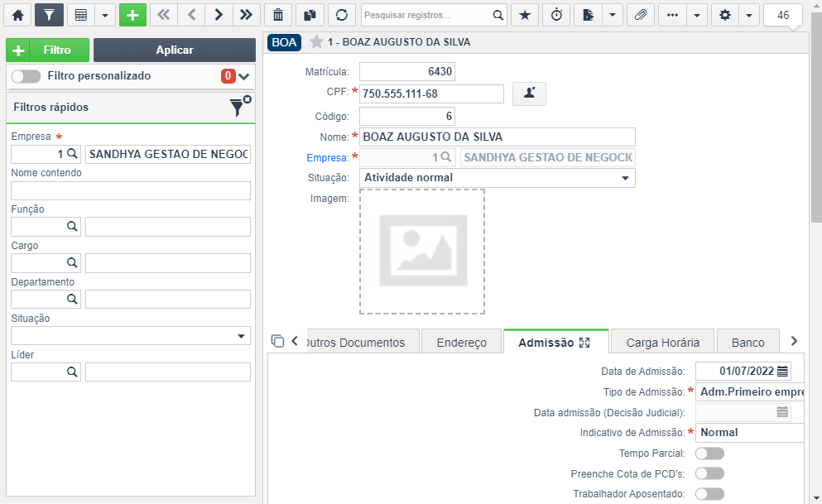822x504 pixels.
Task: Open grid view options dropdown arrow
Action: (105, 15)
